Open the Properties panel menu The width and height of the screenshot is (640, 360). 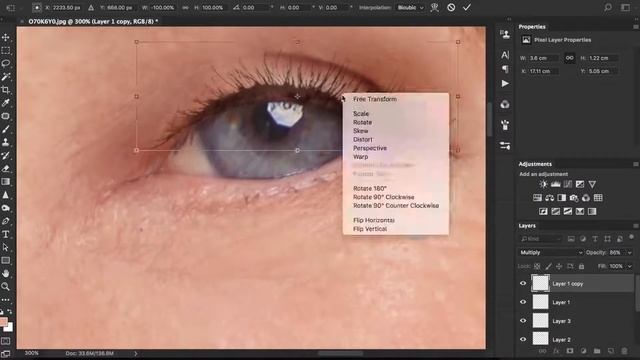pyautogui.click(x=636, y=27)
